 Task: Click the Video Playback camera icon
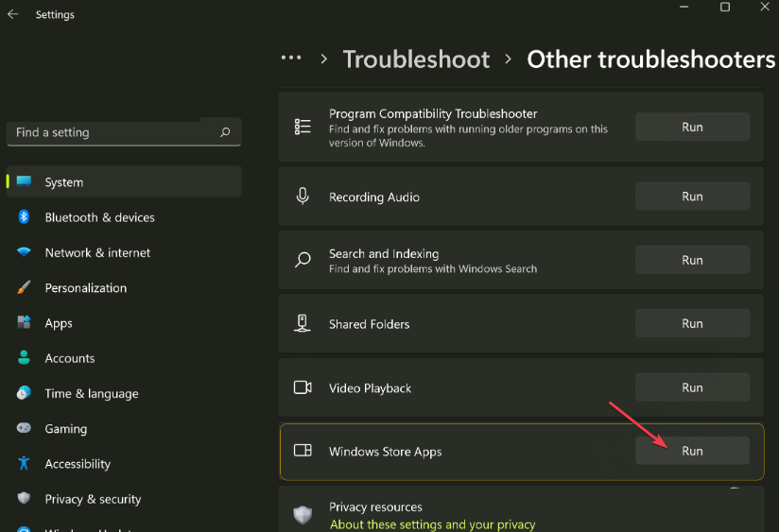coord(303,387)
